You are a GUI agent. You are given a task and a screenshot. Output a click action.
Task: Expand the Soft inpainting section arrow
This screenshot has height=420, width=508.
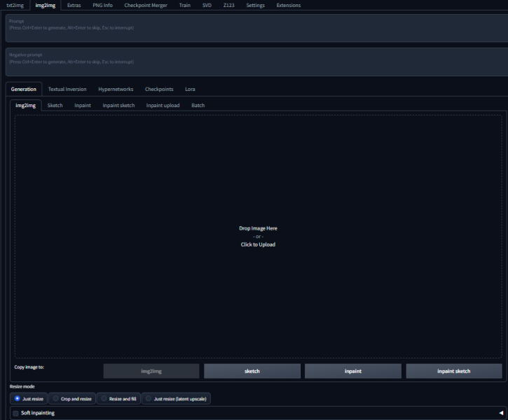tap(500, 413)
